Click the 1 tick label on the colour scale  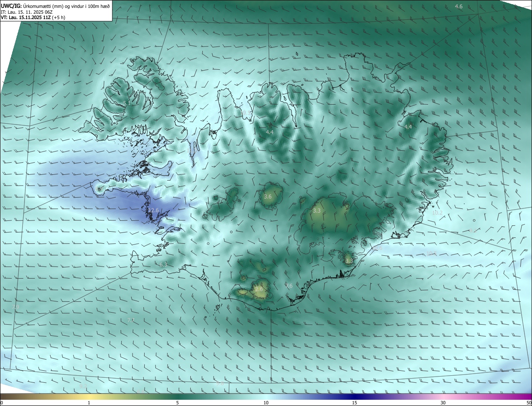coord(89,403)
